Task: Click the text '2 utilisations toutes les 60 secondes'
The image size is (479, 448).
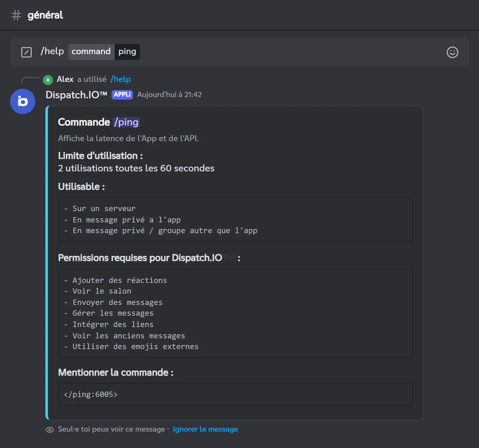Action: [x=136, y=168]
